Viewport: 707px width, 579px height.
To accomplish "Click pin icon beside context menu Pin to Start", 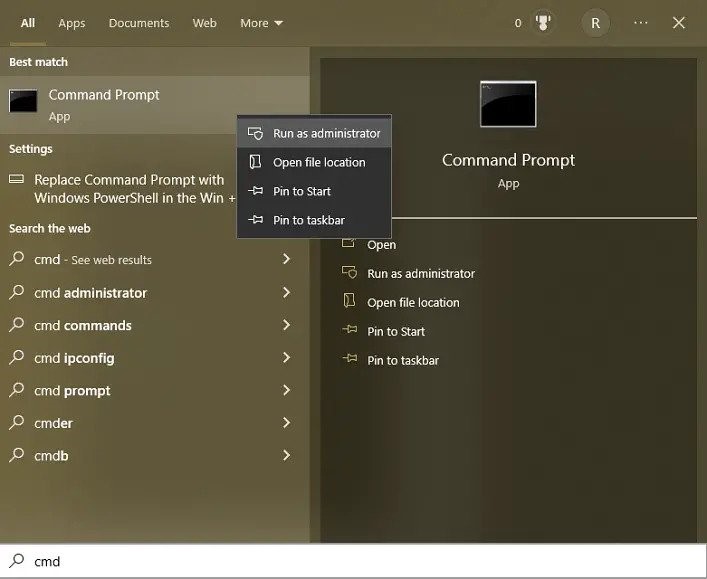I will pyautogui.click(x=255, y=191).
